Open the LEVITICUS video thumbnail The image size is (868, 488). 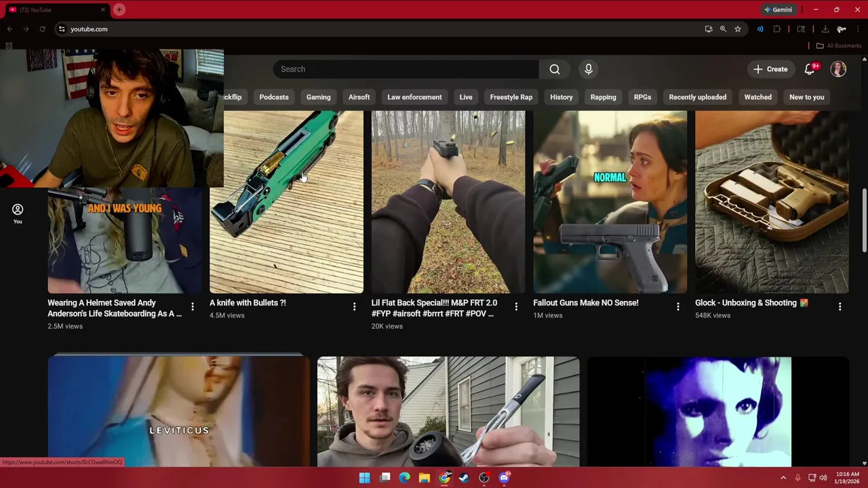pos(179,411)
